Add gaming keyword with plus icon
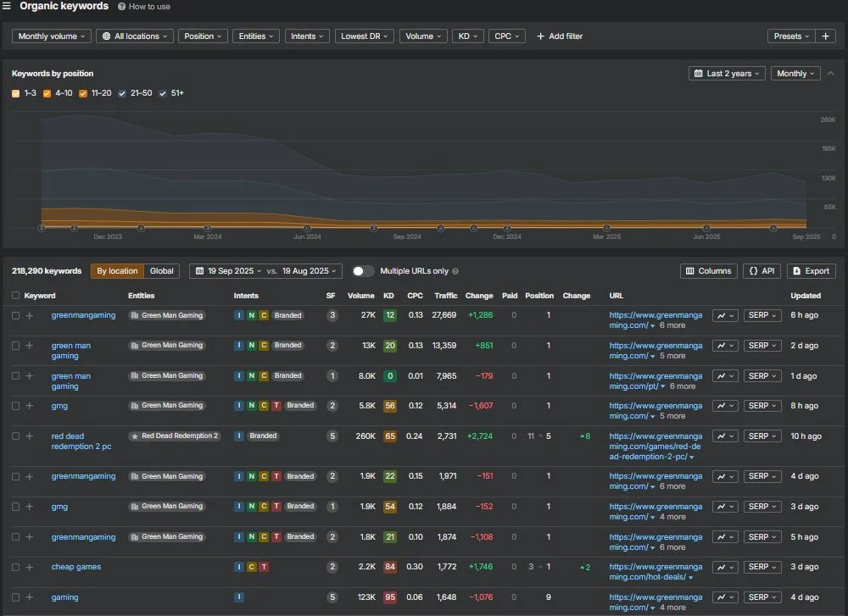The height and width of the screenshot is (616, 848). [x=29, y=597]
